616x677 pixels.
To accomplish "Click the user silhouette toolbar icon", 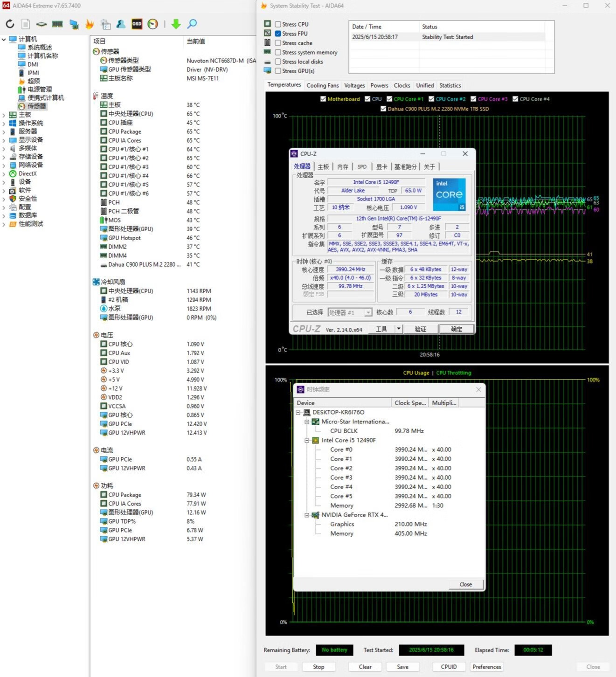I will pyautogui.click(x=121, y=24).
